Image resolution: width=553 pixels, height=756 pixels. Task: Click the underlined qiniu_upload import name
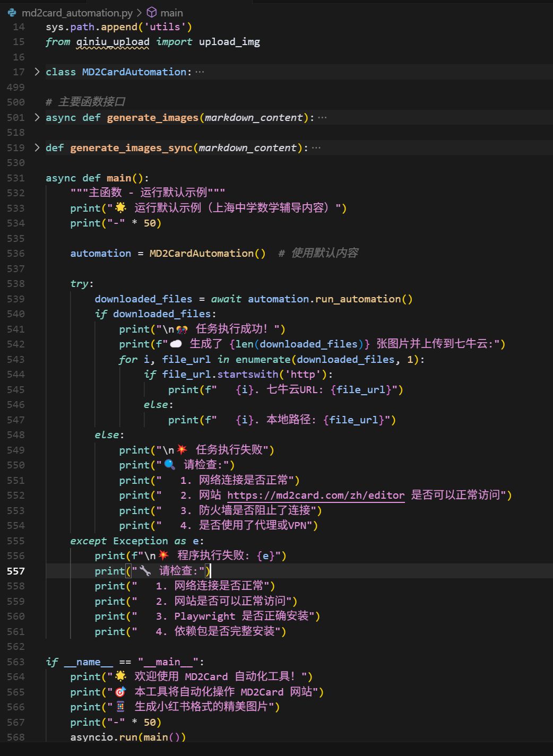pos(113,41)
